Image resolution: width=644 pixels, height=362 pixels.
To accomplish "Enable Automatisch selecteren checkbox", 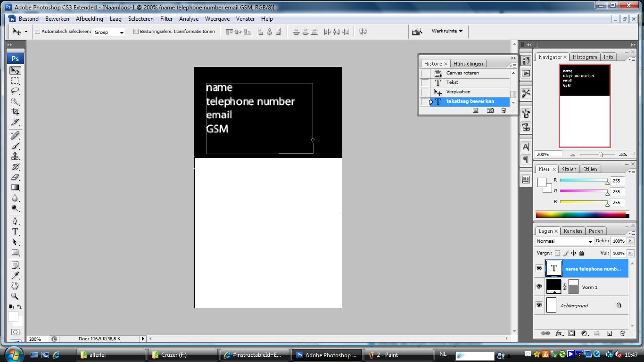I will click(37, 32).
